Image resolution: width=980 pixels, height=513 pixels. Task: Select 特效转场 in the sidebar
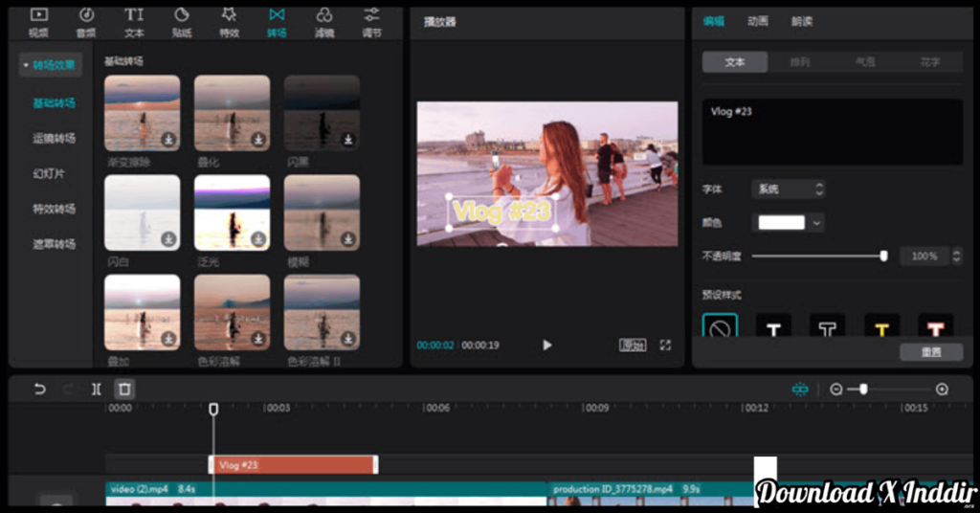(54, 209)
